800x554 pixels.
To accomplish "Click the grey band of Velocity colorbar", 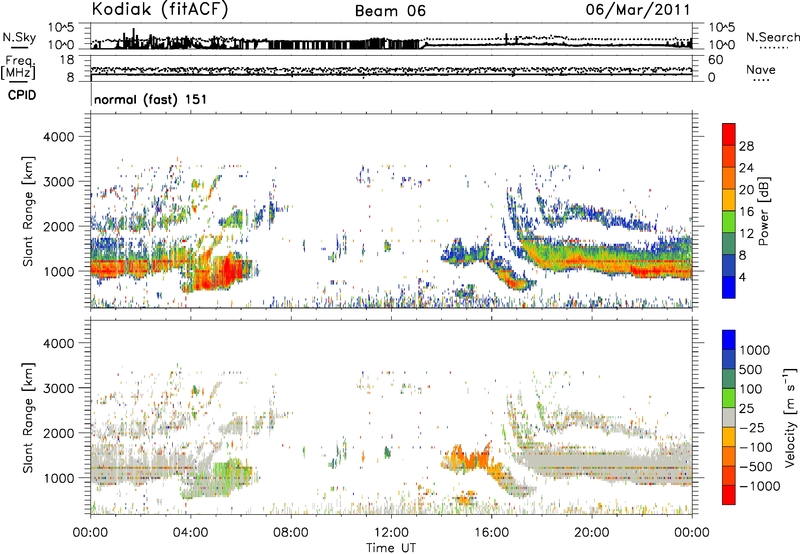I will click(729, 418).
